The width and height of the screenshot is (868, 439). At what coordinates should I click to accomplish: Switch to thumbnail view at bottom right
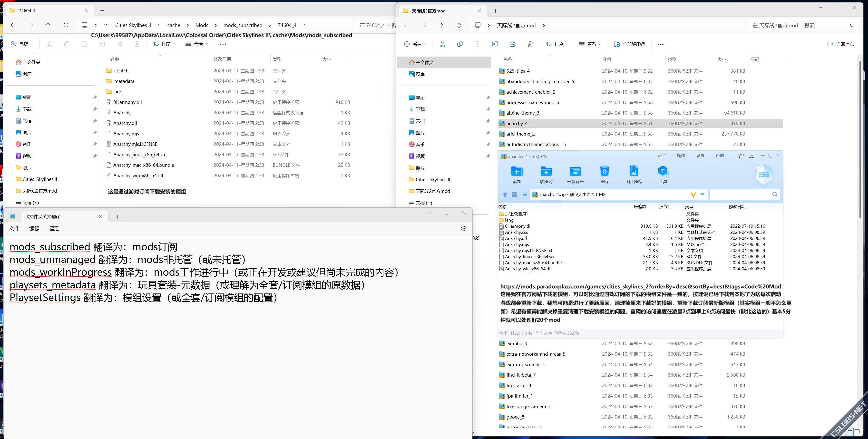point(857,432)
